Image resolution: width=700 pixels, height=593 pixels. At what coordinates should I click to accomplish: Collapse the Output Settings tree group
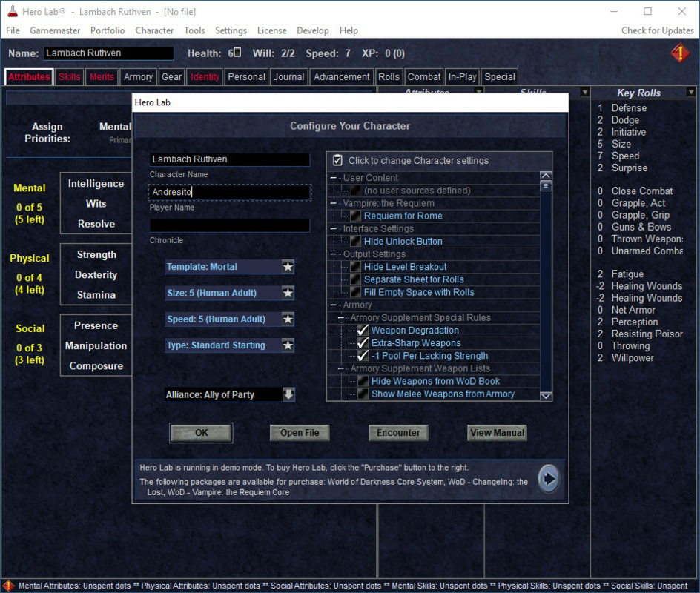coord(333,254)
